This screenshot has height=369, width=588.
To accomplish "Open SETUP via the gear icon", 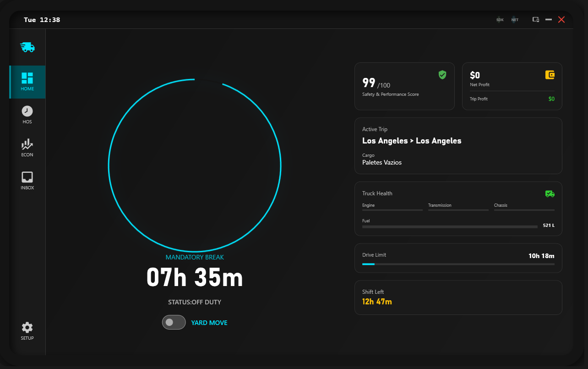I will [x=27, y=331].
